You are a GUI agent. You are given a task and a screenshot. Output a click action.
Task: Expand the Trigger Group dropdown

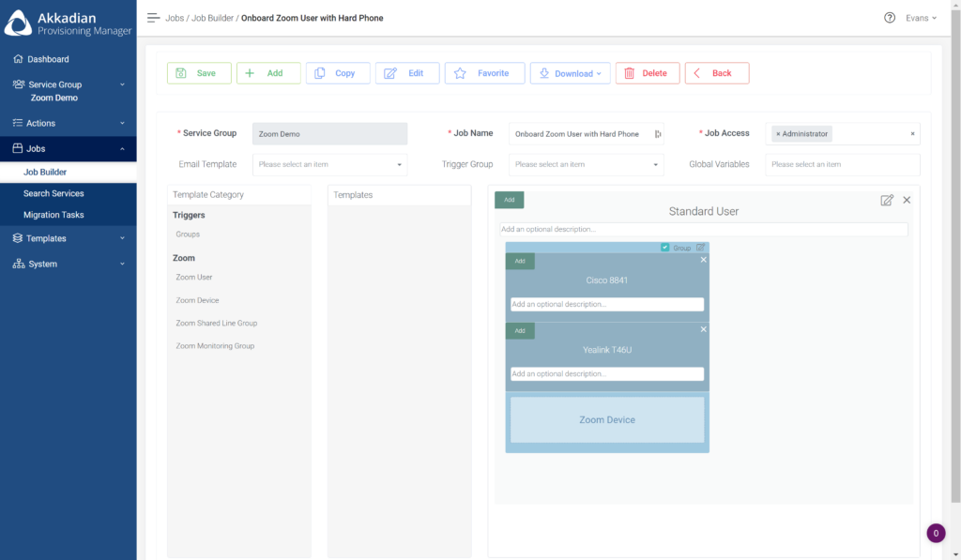click(586, 163)
